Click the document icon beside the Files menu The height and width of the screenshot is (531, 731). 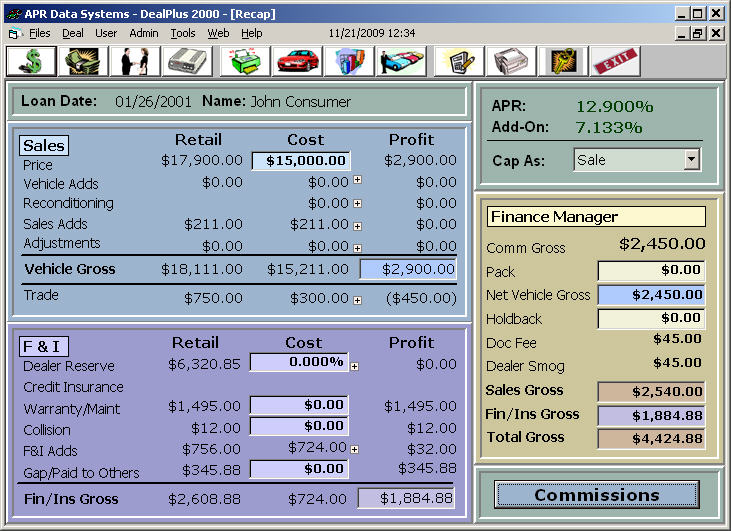click(x=14, y=34)
